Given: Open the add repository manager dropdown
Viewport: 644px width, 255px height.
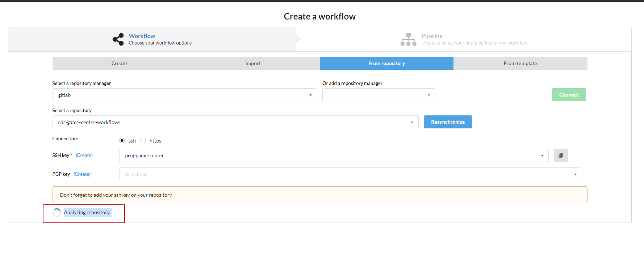Looking at the screenshot, I should coord(379,95).
